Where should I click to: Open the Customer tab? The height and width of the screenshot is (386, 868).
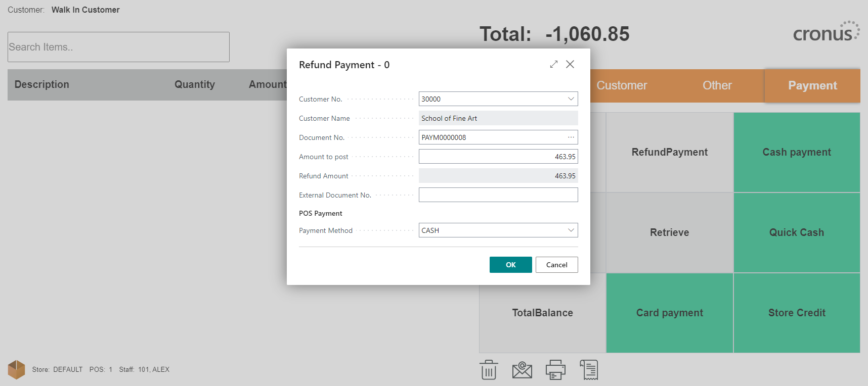pos(622,86)
